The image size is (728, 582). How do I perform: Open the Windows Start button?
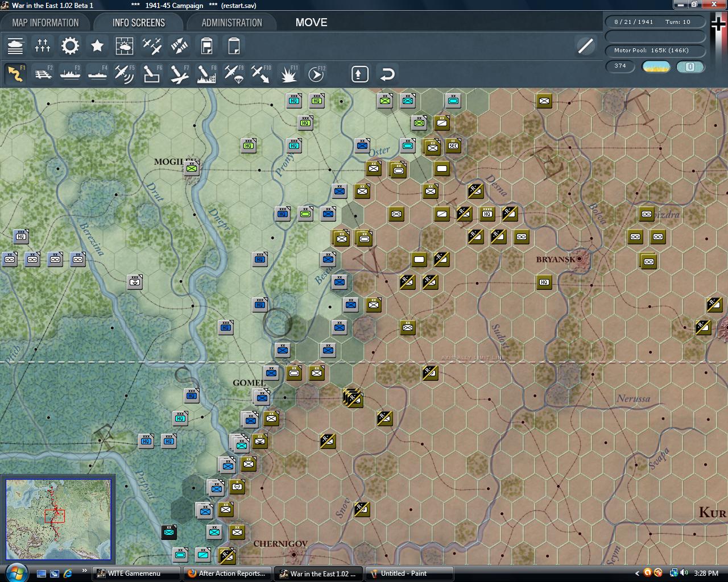(15, 573)
